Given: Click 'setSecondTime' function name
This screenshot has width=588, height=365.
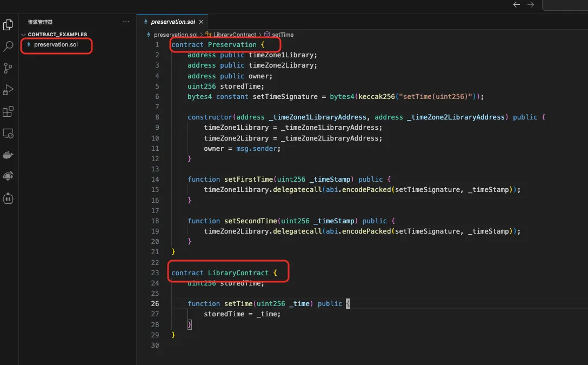Looking at the screenshot, I should tap(251, 221).
